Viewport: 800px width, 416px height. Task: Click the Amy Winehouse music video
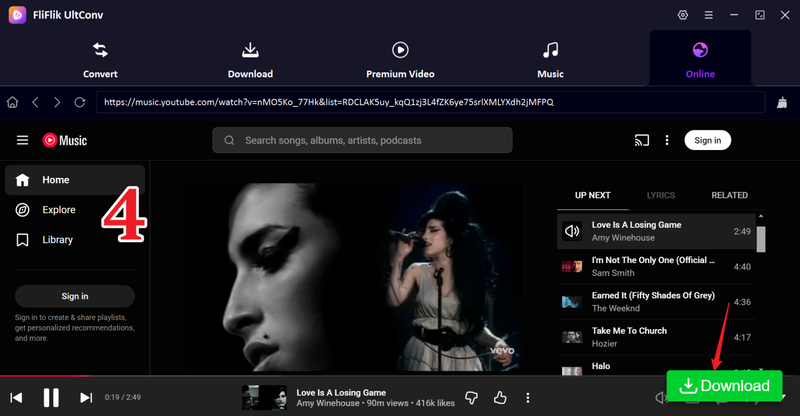[354, 278]
